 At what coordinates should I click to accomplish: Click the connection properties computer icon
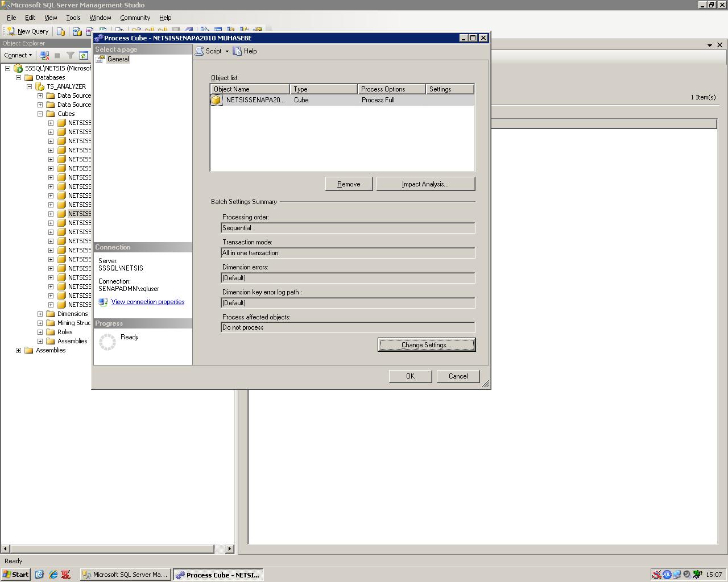coord(103,302)
